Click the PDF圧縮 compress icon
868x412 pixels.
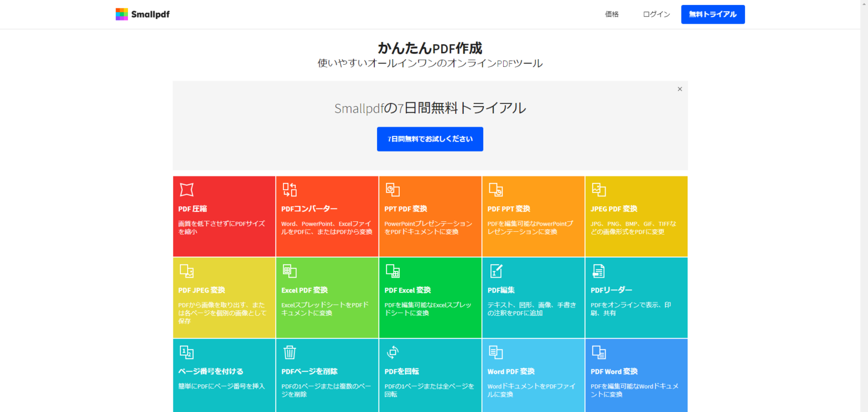click(x=187, y=190)
